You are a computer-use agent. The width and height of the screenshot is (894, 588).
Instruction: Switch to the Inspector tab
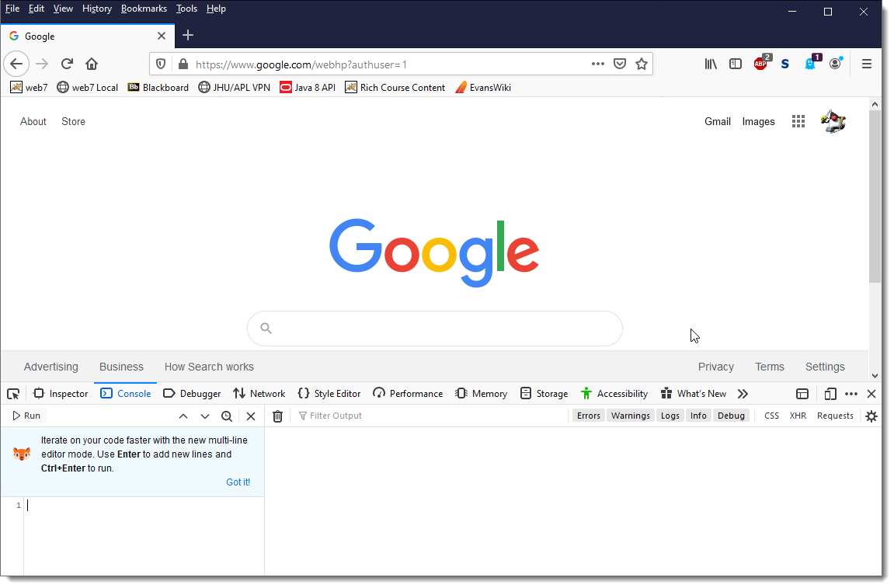(x=61, y=394)
